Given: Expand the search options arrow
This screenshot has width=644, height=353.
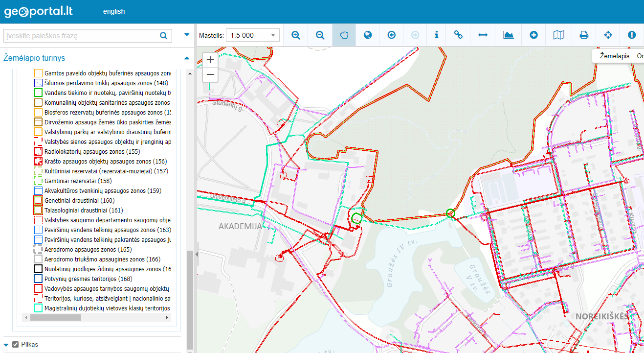Looking at the screenshot, I should tap(186, 35).
